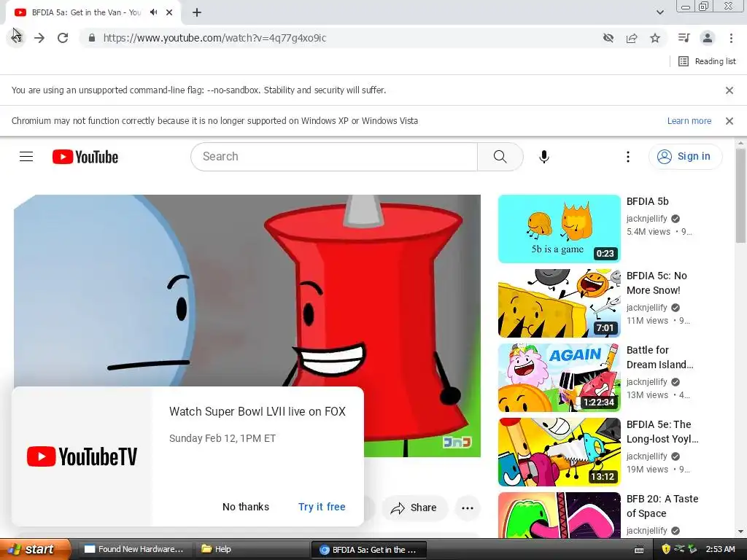The image size is (747, 560).
Task: Bookmark this page with the star icon
Action: point(655,38)
